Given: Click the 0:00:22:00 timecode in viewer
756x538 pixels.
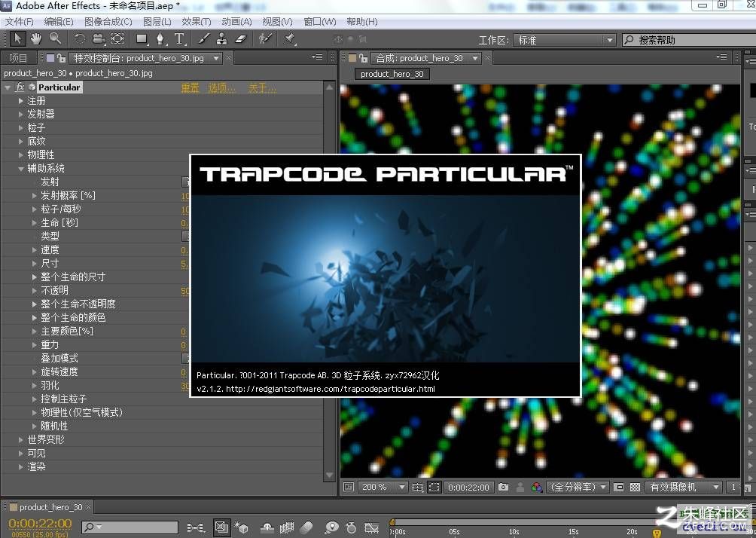Looking at the screenshot, I should [468, 488].
